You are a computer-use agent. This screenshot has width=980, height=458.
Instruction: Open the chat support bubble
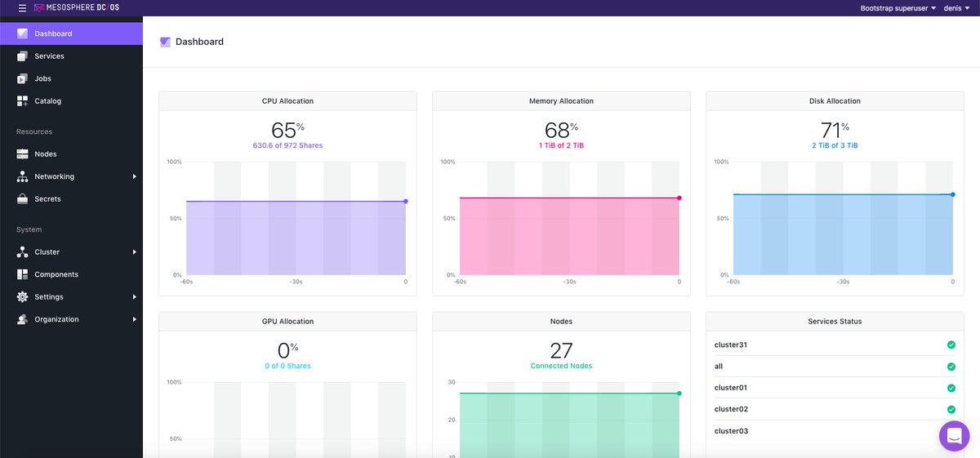[x=954, y=436]
